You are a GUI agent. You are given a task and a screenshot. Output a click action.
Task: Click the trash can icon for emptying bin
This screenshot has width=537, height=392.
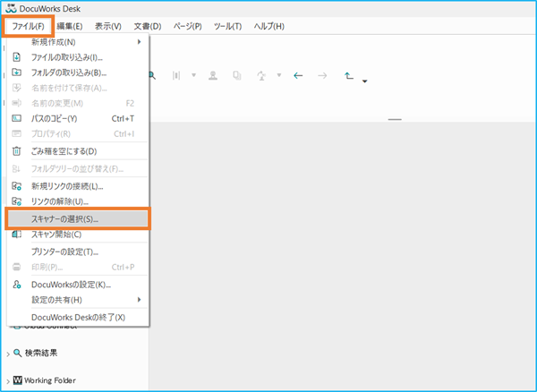[16, 150]
